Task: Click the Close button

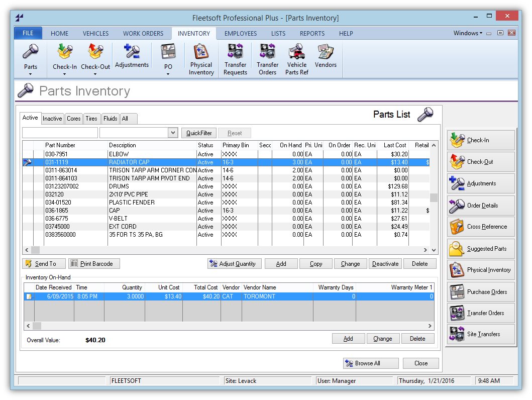Action: pyautogui.click(x=420, y=363)
